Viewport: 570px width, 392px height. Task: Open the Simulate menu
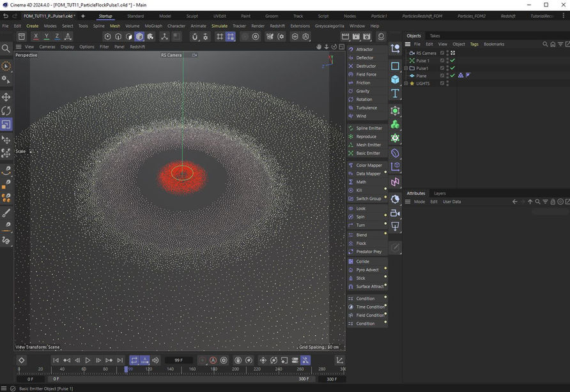coord(219,26)
